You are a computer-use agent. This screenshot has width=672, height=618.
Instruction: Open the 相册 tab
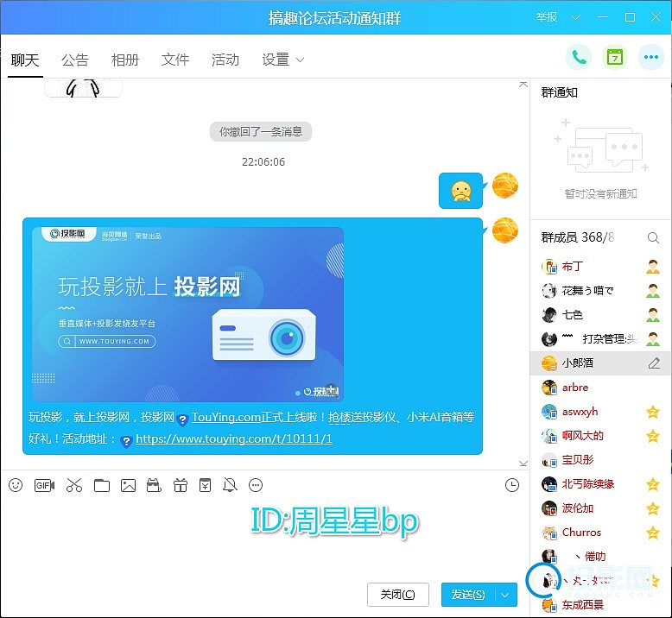coord(125,60)
